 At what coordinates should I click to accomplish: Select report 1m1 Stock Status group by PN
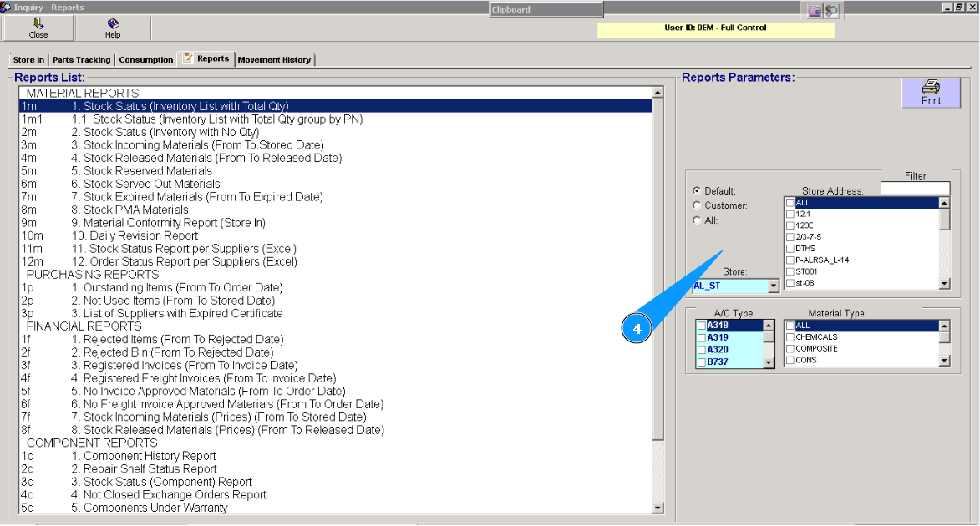click(336, 119)
